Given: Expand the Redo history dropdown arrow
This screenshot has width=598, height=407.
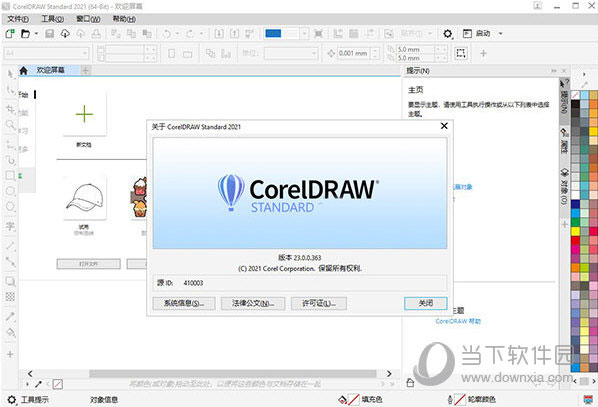Looking at the screenshot, I should pos(201,34).
